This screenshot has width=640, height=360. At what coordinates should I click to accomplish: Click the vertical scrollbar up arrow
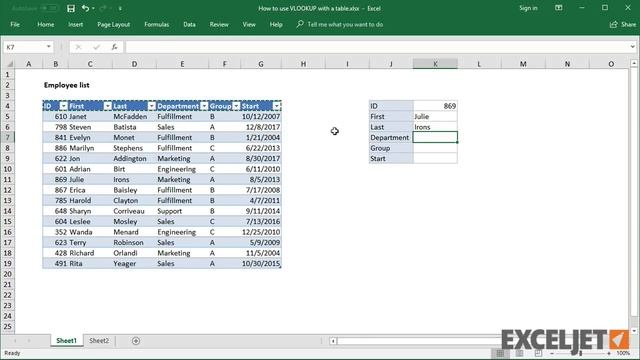[634, 63]
